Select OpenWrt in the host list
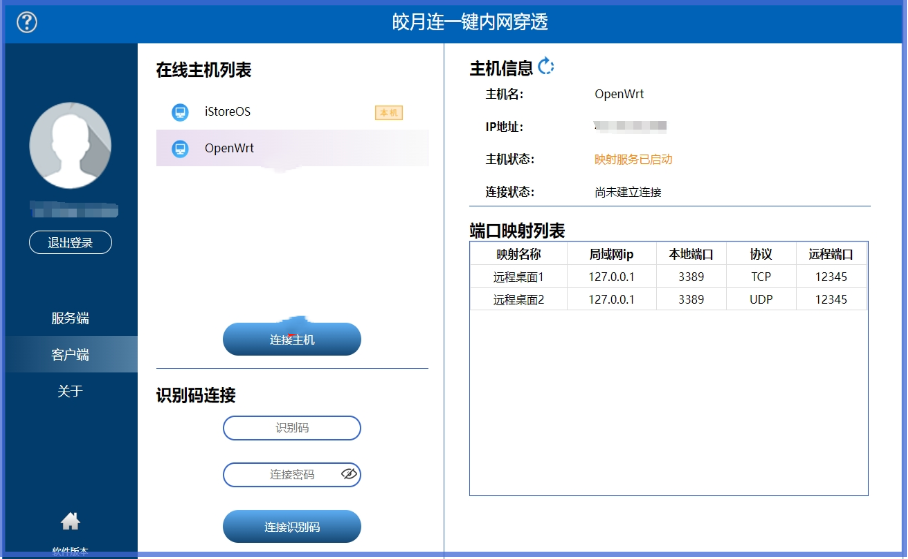 pos(292,148)
